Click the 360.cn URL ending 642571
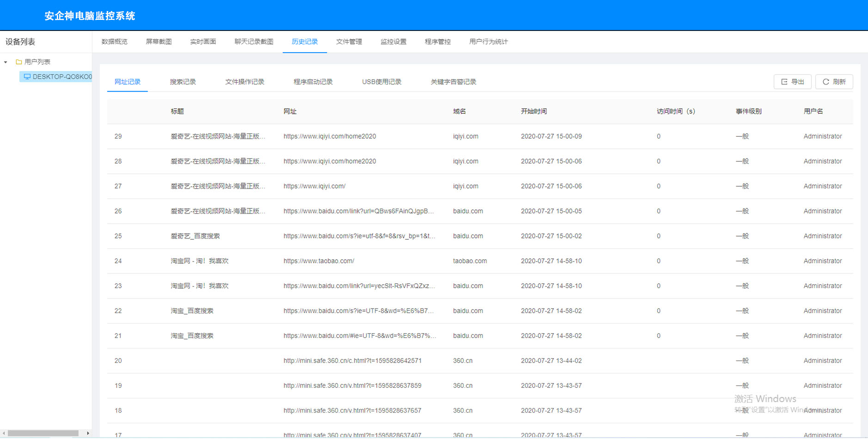 point(352,361)
